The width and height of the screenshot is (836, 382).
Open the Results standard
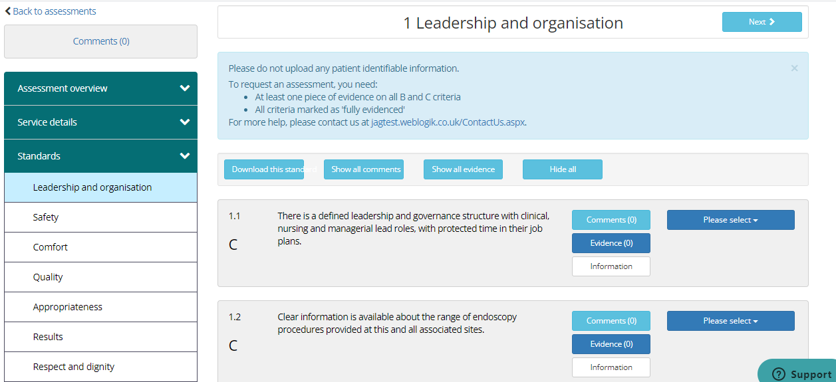pos(101,337)
